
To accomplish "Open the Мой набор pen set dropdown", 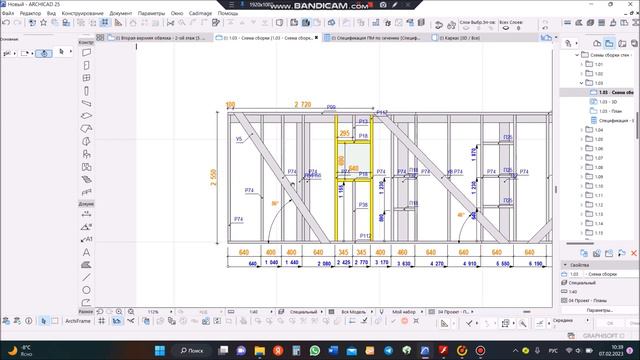I will coord(422,312).
